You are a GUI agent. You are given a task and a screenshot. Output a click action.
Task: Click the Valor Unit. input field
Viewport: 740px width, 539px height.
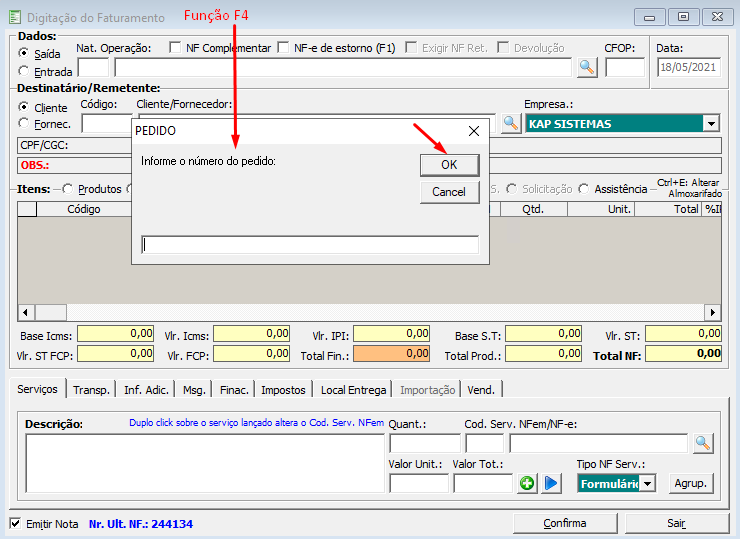(x=419, y=484)
